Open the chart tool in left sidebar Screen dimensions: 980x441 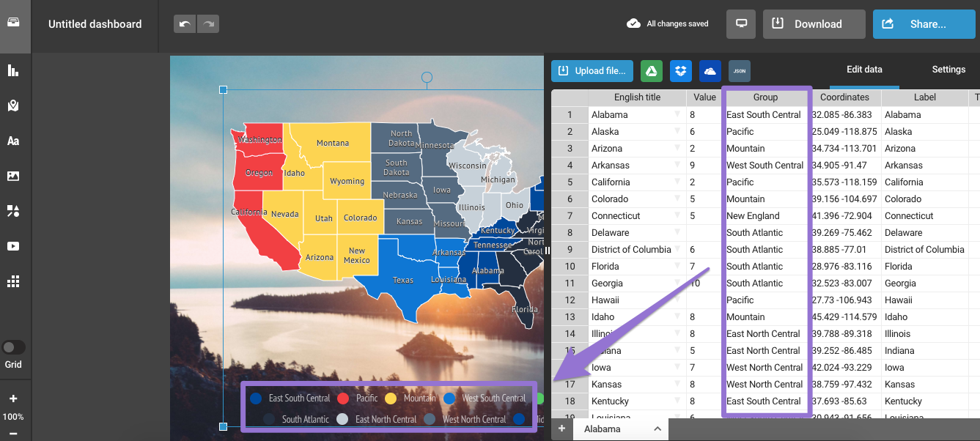[x=13, y=71]
